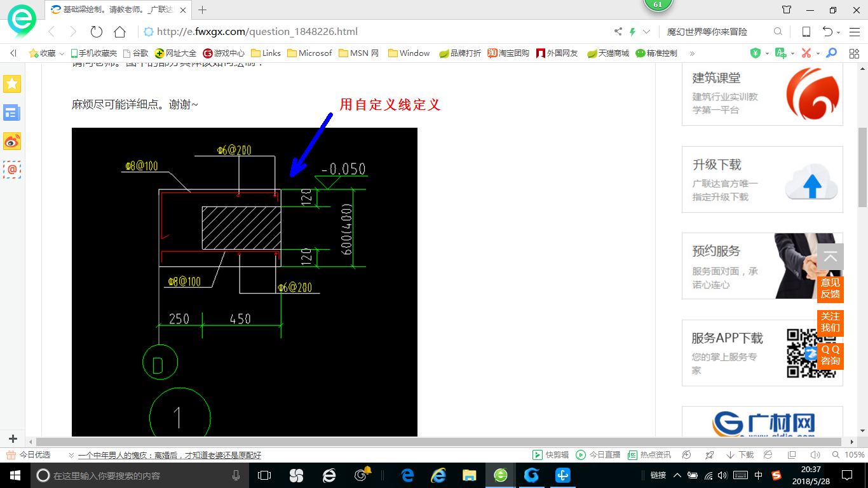The height and width of the screenshot is (488, 868).
Task: Click the scissors screenshot tool icon
Action: (x=806, y=53)
